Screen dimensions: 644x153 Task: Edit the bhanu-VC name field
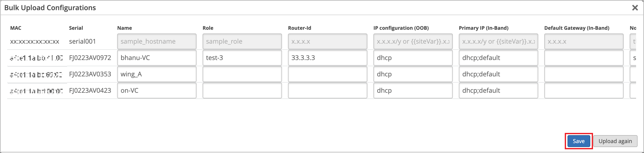tap(157, 58)
